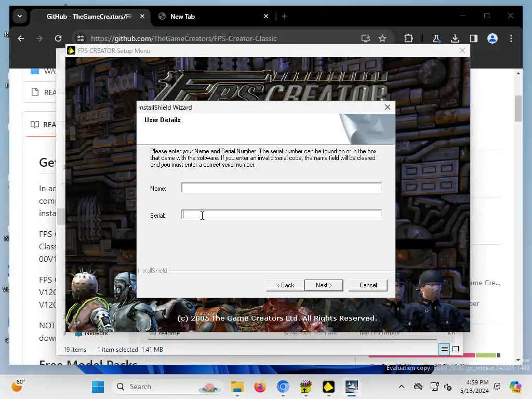Close the GitHub browser tab
The height and width of the screenshot is (399, 532).
click(142, 16)
